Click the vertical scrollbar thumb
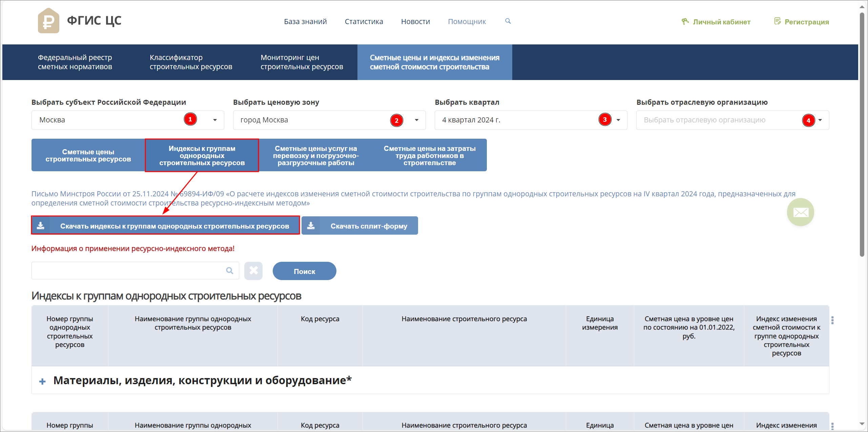868x432 pixels. pos(862,135)
